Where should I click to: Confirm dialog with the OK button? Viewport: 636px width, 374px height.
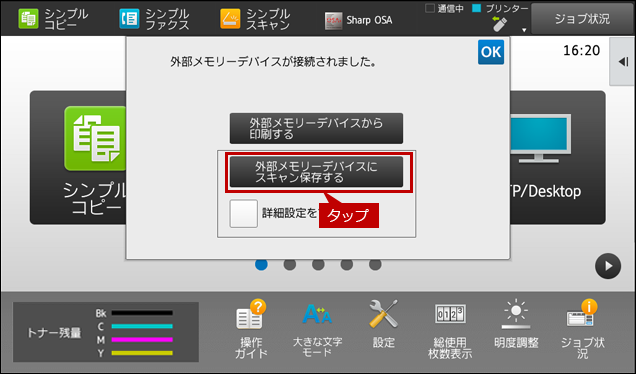491,52
